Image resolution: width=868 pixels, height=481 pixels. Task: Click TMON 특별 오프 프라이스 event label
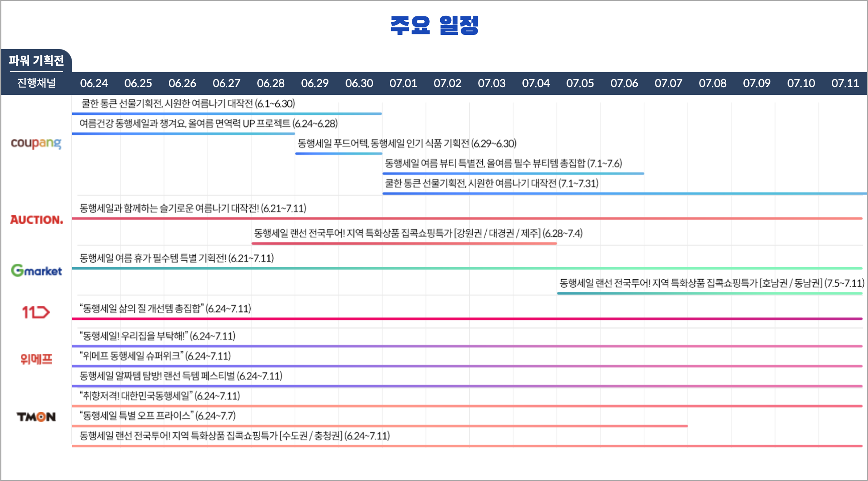tap(157, 416)
